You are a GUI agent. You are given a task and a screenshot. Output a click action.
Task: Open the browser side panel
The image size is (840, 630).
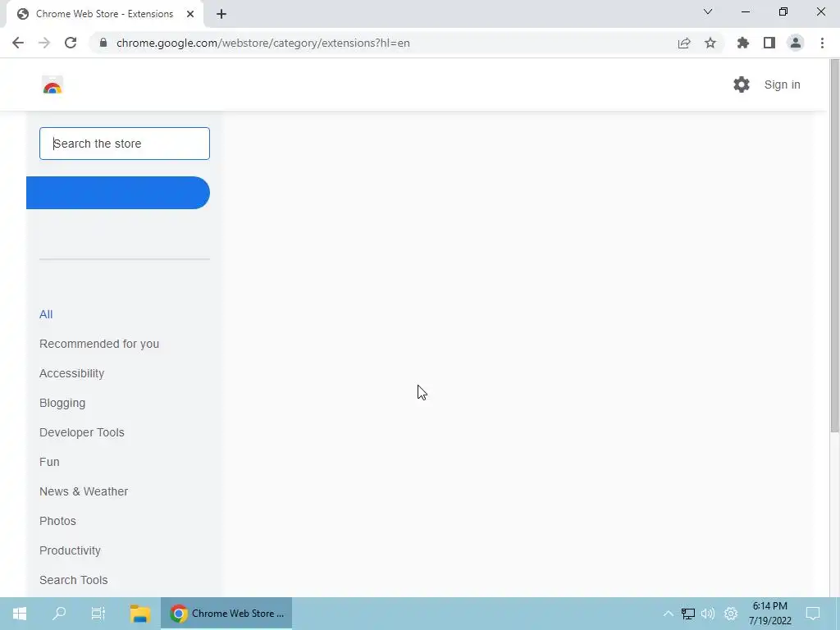(769, 43)
